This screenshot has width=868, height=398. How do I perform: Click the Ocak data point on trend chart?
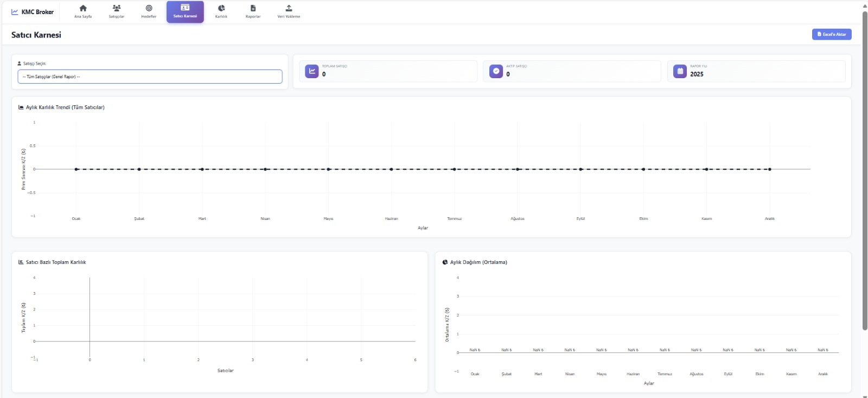pyautogui.click(x=76, y=169)
